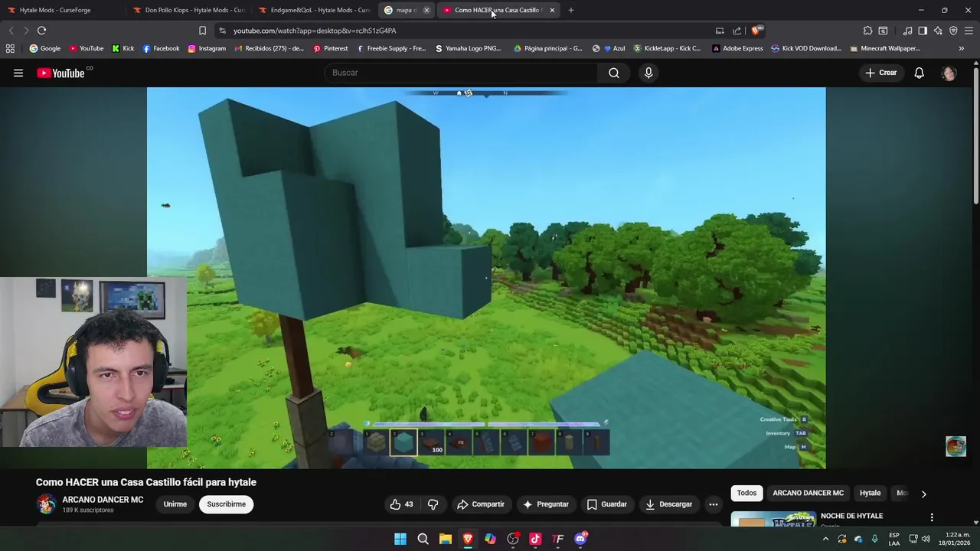
Task: Click the Preguntar ask button
Action: [545, 504]
